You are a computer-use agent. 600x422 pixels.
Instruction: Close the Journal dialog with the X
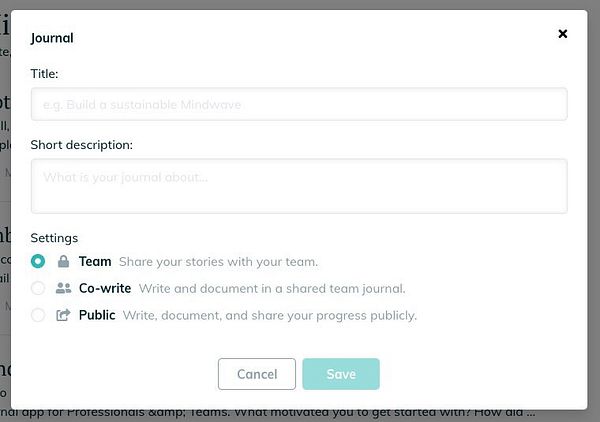563,34
